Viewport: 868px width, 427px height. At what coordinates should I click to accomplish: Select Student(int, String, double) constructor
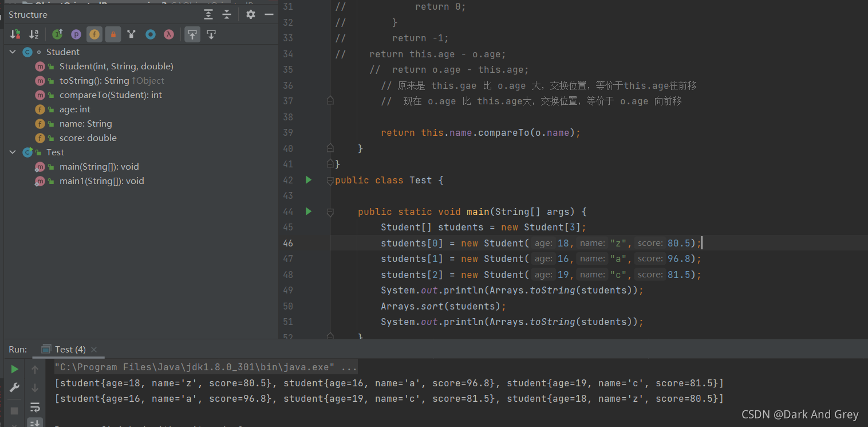click(x=116, y=66)
